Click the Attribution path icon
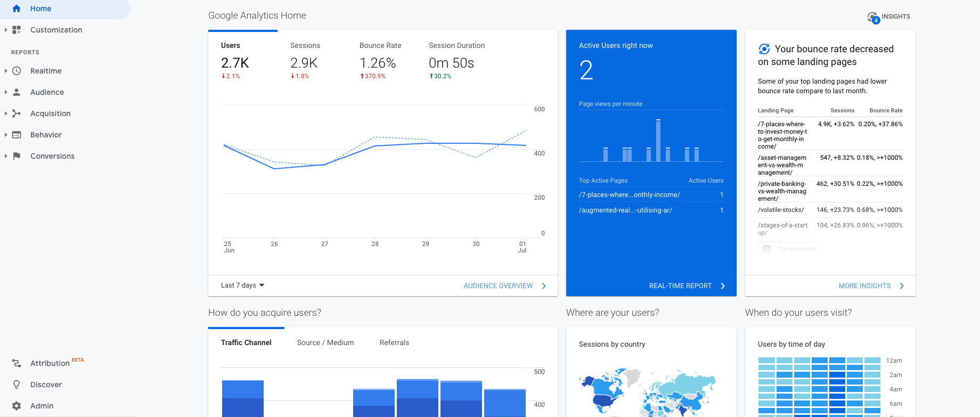The width and height of the screenshot is (980, 417). point(17,363)
